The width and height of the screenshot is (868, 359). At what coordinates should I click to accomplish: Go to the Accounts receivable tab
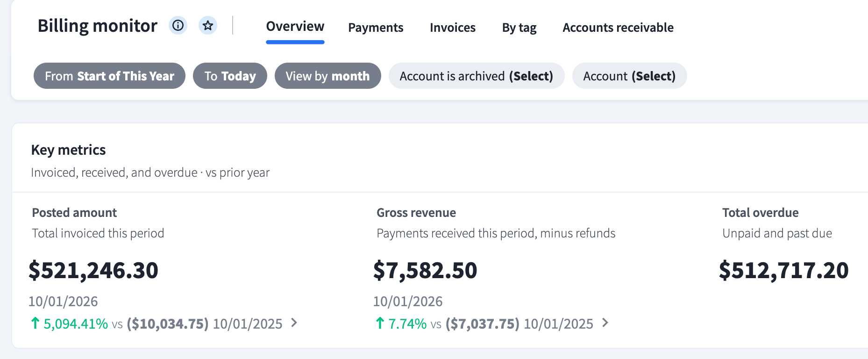[618, 28]
